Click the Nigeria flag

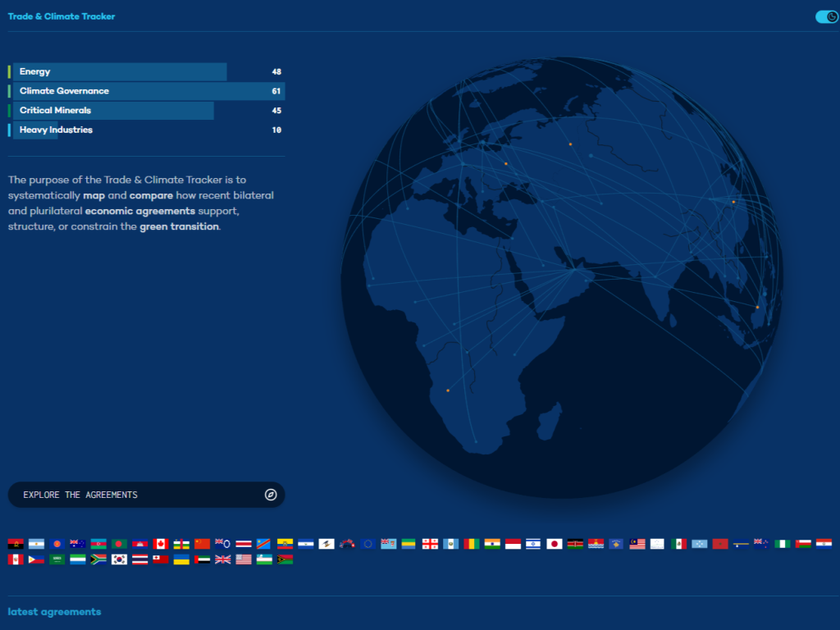[x=783, y=544]
